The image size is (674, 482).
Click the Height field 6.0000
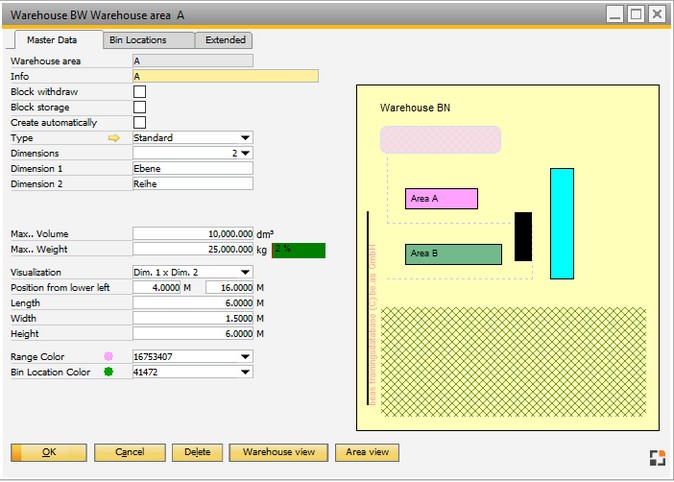tap(193, 334)
